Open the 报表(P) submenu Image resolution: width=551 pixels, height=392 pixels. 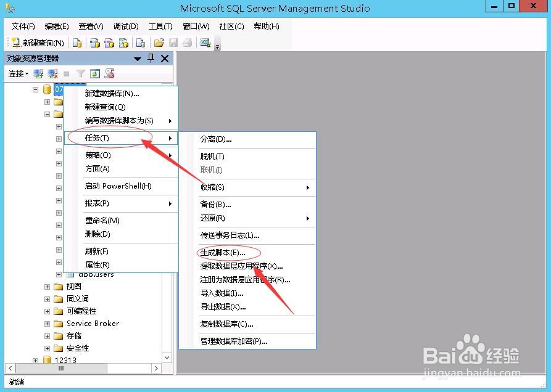[x=121, y=203]
